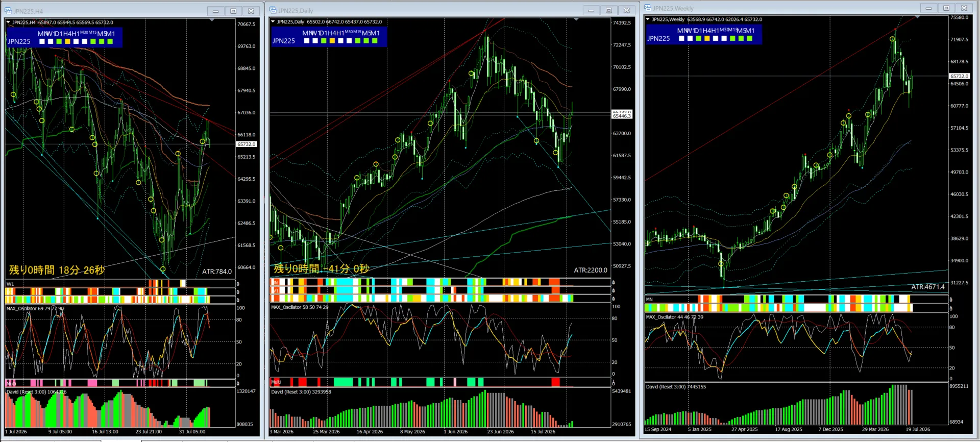The width and height of the screenshot is (980, 442).
Task: Click the orange H4 square in the Weekly chart panel
Action: coord(707,38)
